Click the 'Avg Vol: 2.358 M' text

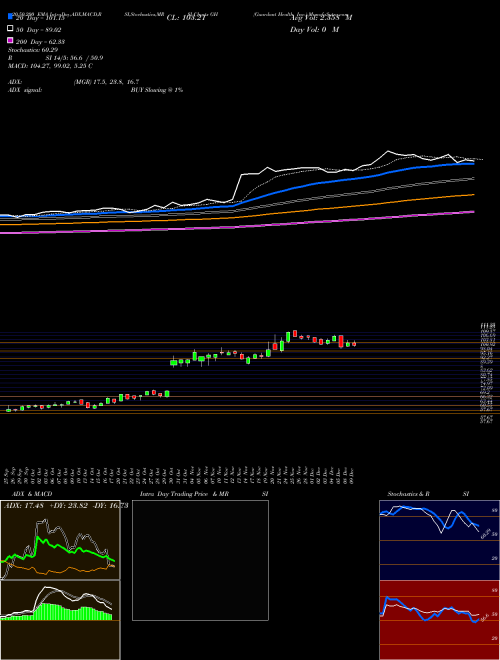tap(321, 18)
